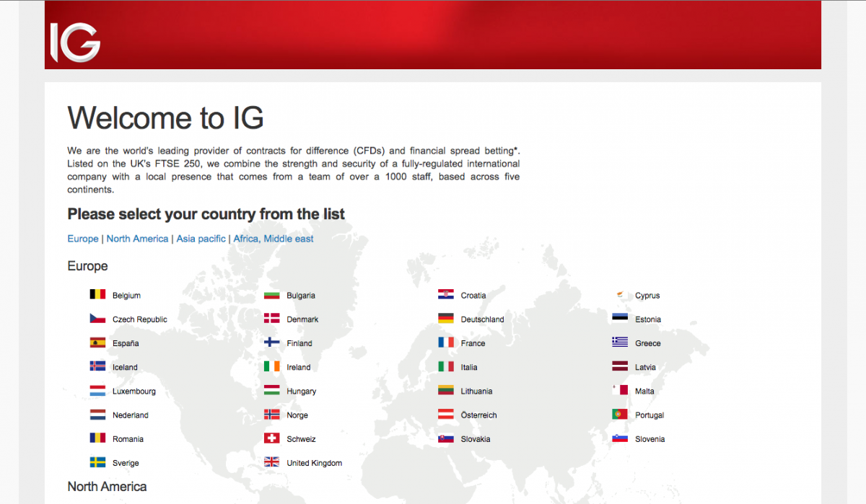Click the Iceland flag icon

click(97, 366)
